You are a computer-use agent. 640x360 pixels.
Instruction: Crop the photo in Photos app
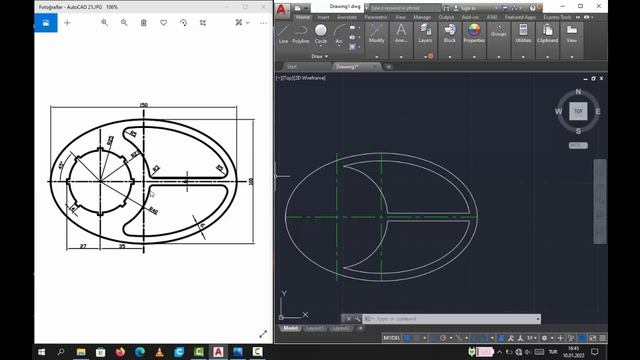(203, 23)
